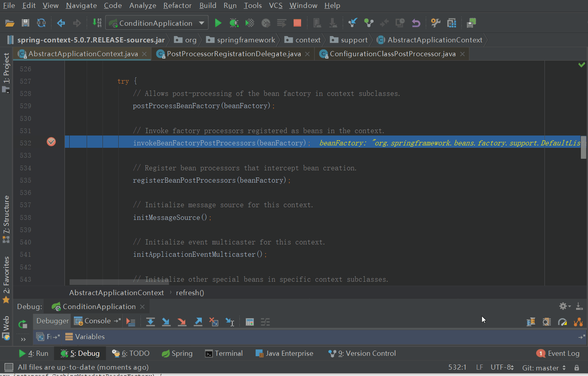
Task: Open the Refactor menu
Action: click(177, 6)
